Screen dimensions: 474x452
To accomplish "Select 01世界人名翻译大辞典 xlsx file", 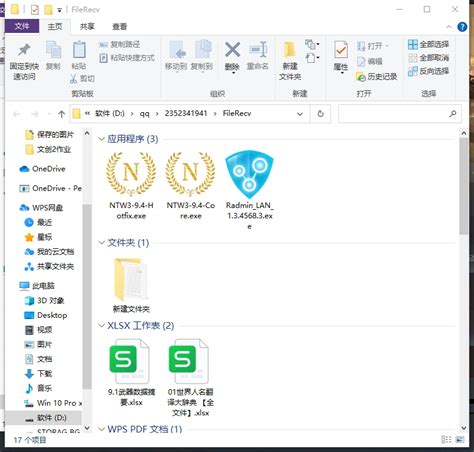I will tap(190, 378).
